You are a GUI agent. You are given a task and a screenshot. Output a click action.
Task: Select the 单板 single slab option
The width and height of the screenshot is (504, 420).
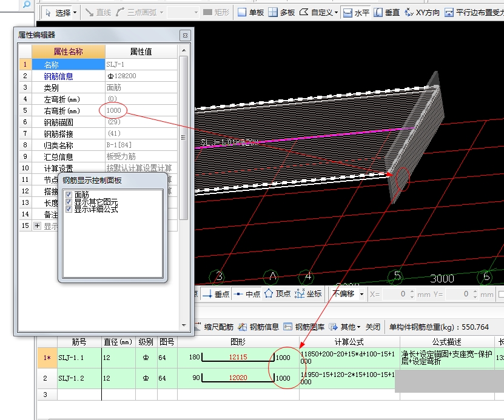tap(250, 13)
